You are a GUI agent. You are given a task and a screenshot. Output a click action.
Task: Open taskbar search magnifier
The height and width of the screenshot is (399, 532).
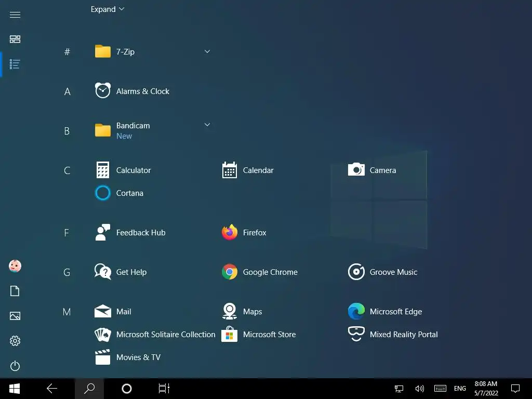click(x=89, y=389)
